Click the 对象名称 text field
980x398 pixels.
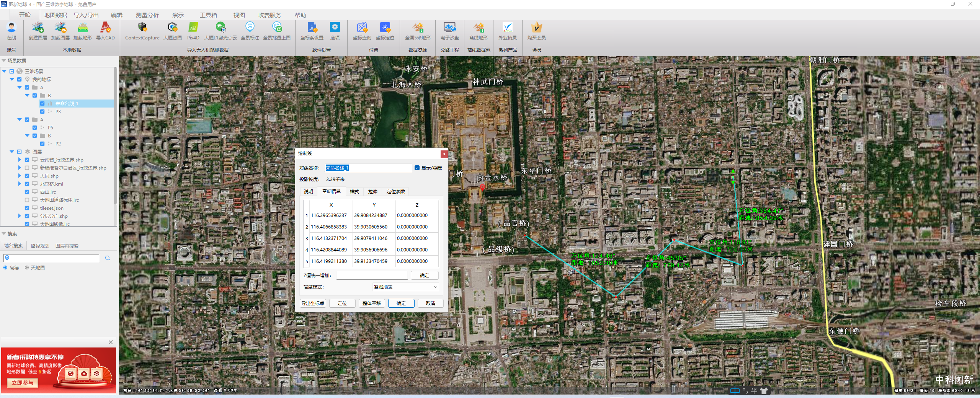pyautogui.click(x=368, y=168)
